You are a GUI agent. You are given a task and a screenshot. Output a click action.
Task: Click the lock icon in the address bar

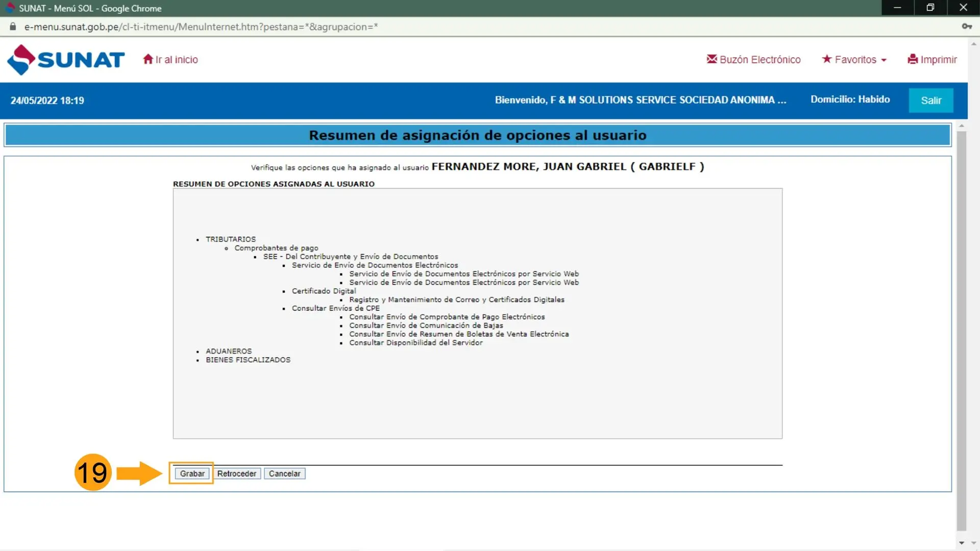[13, 27]
